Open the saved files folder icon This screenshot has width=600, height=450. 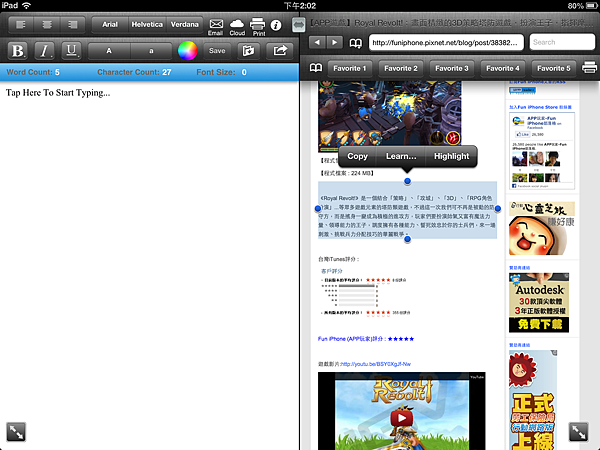click(248, 51)
